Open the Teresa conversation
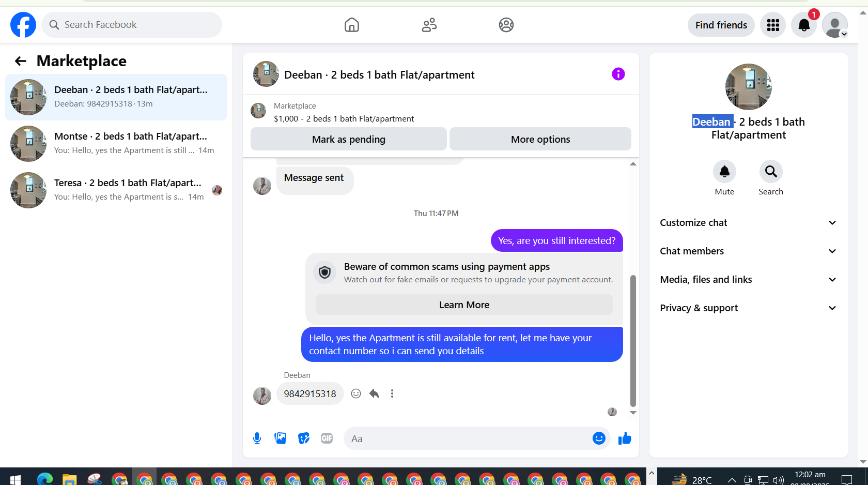The image size is (868, 485). point(116,190)
